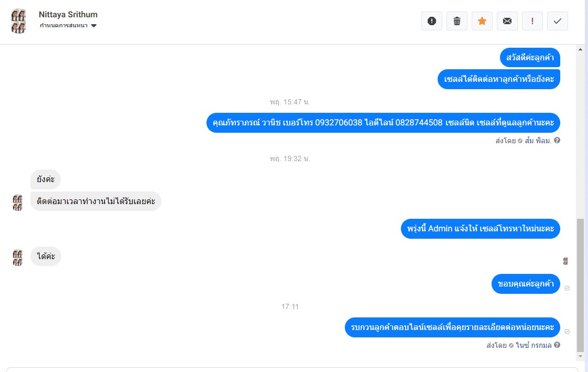Viewport: 588px width, 372px height.
Task: Select the sent status icon beside ขอบคุณค่ะลูกค้า
Action: (567, 288)
